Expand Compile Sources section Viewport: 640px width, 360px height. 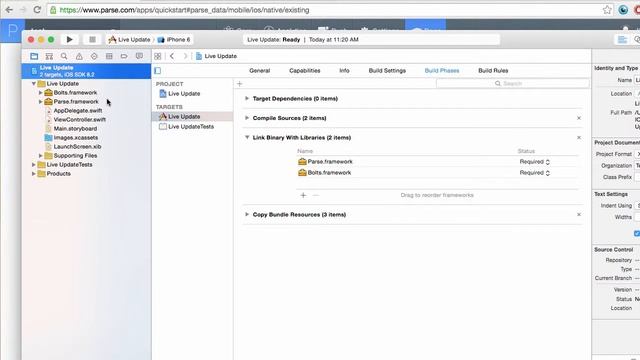pyautogui.click(x=247, y=118)
